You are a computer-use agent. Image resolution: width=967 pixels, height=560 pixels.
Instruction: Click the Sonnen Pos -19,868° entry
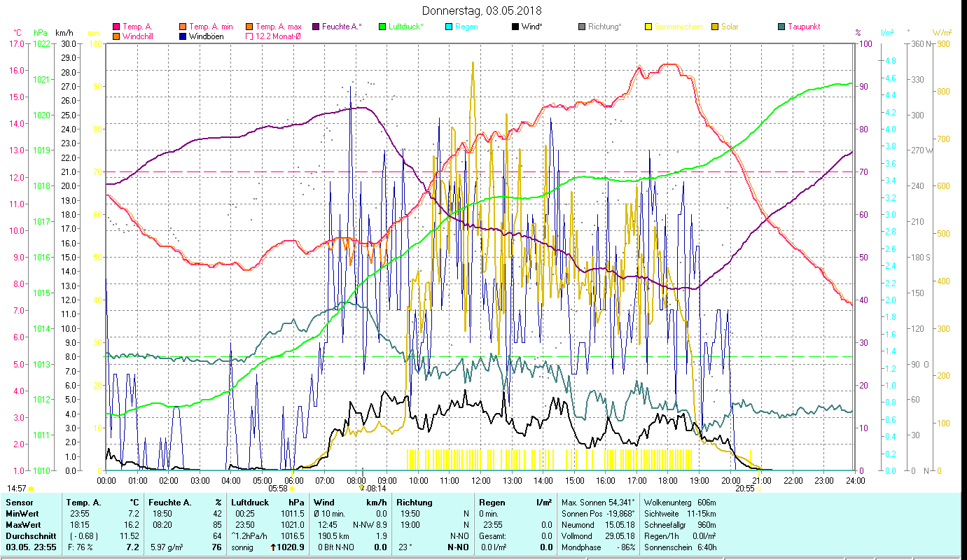[599, 514]
